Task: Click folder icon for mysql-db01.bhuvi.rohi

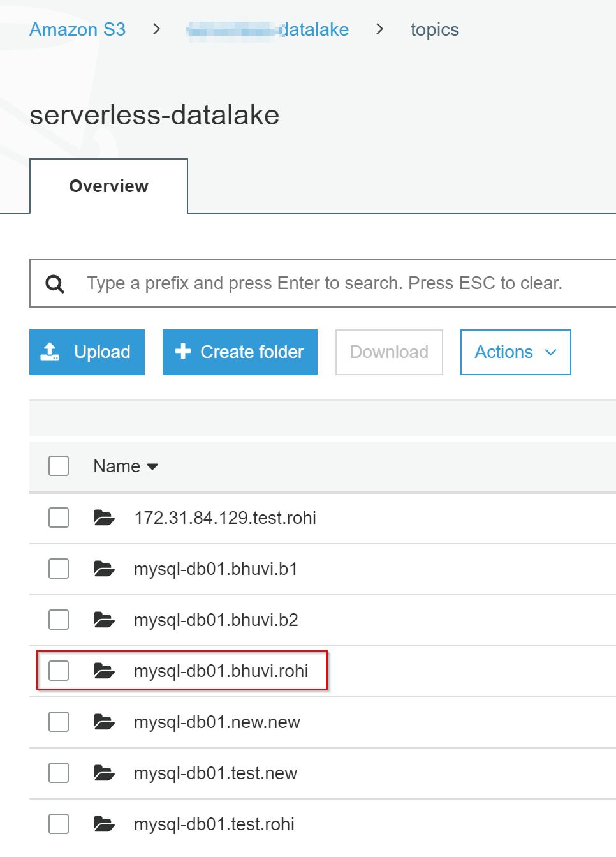Action: click(x=104, y=671)
